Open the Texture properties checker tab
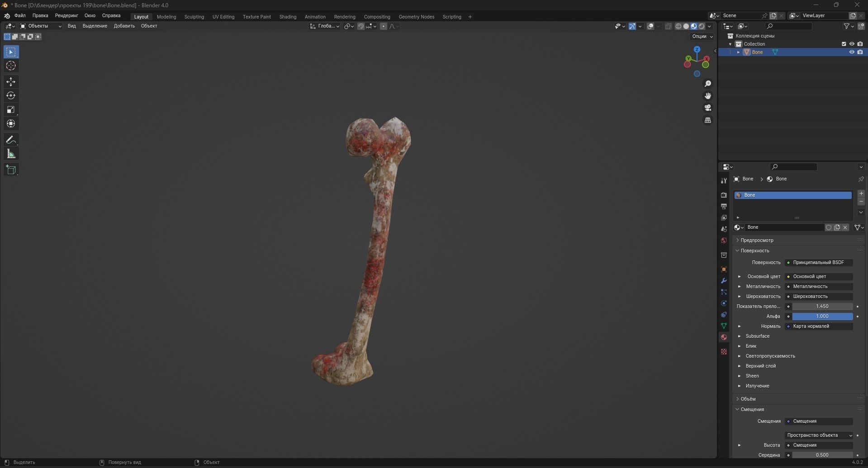Image resolution: width=868 pixels, height=468 pixels. (724, 352)
